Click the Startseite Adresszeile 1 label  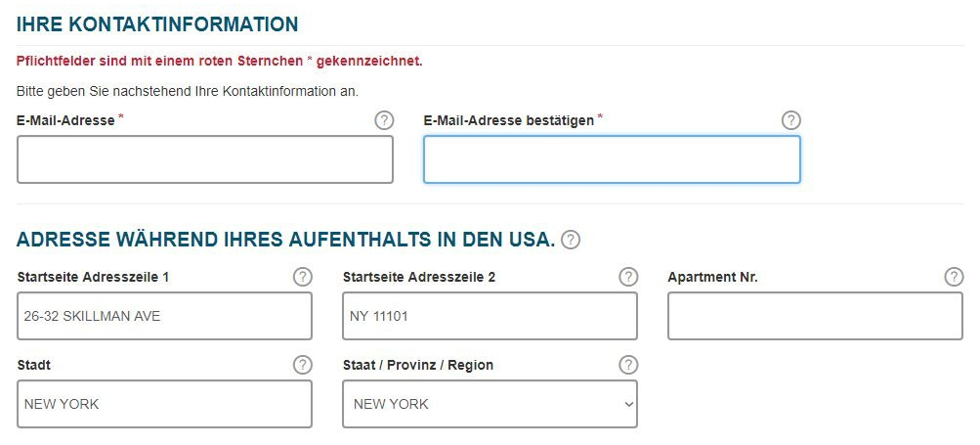click(x=93, y=277)
